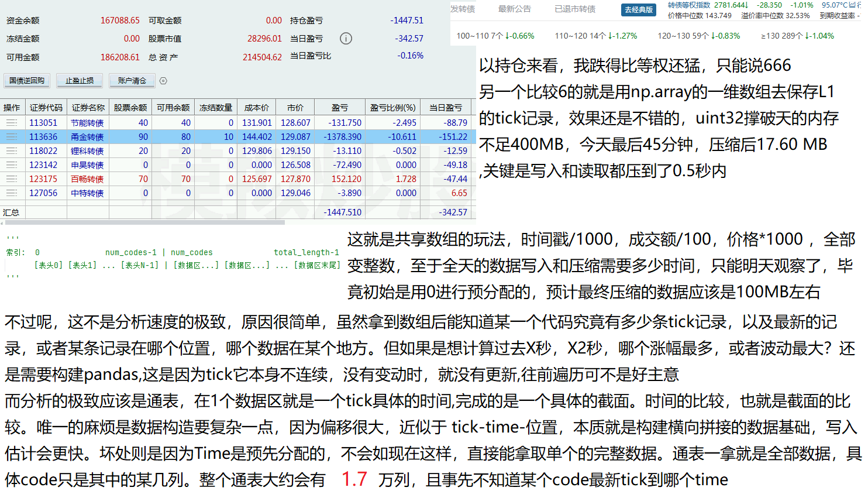Open the 已退市转债 tab

click(x=575, y=9)
